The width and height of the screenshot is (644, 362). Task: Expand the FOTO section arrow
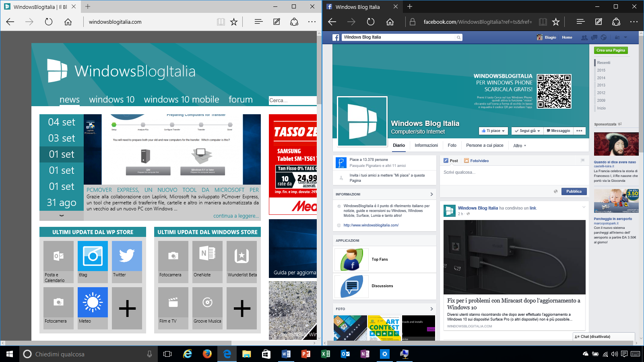pos(431,309)
